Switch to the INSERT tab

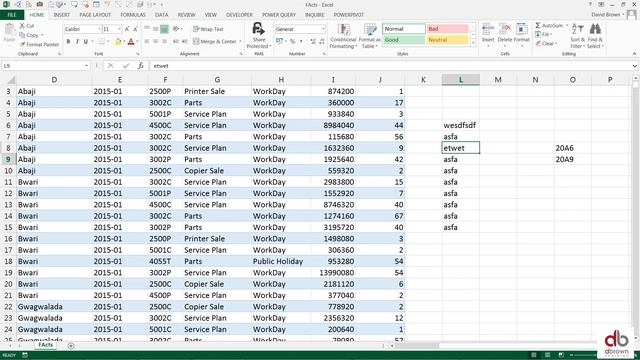[62, 15]
